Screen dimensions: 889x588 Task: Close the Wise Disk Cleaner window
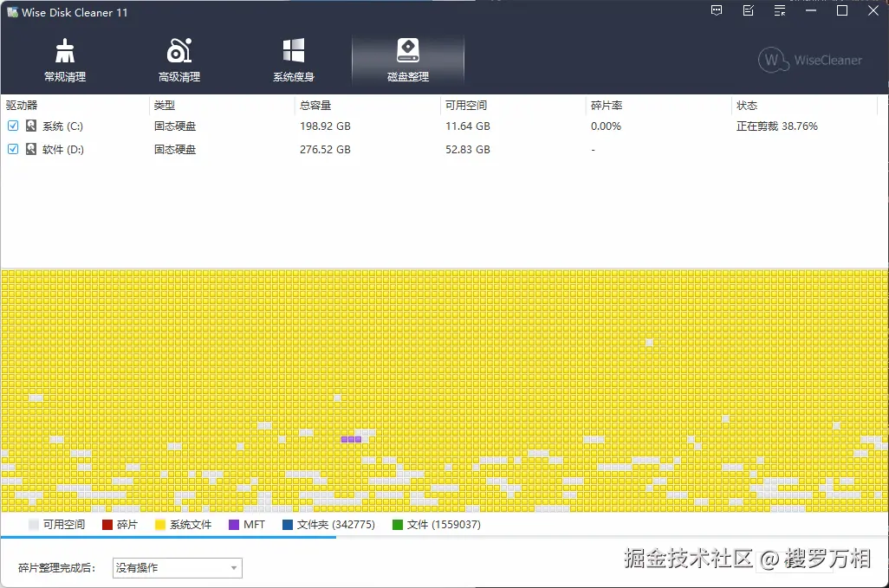pyautogui.click(x=873, y=10)
